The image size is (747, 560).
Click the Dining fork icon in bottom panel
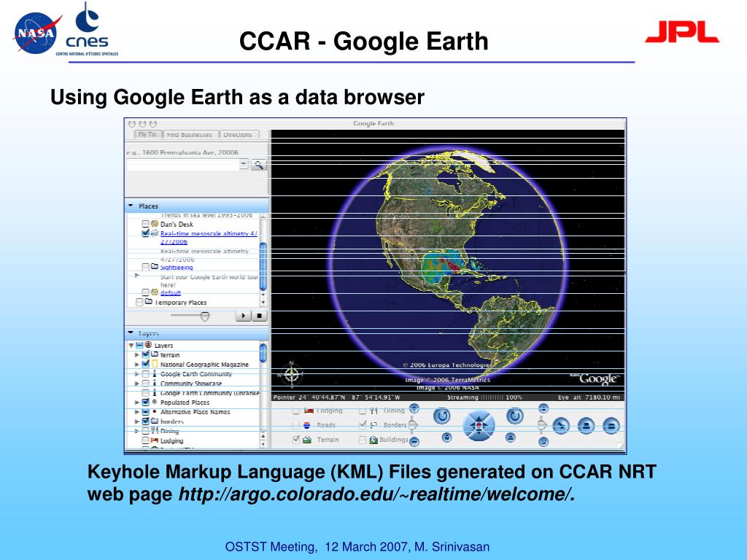[x=374, y=411]
